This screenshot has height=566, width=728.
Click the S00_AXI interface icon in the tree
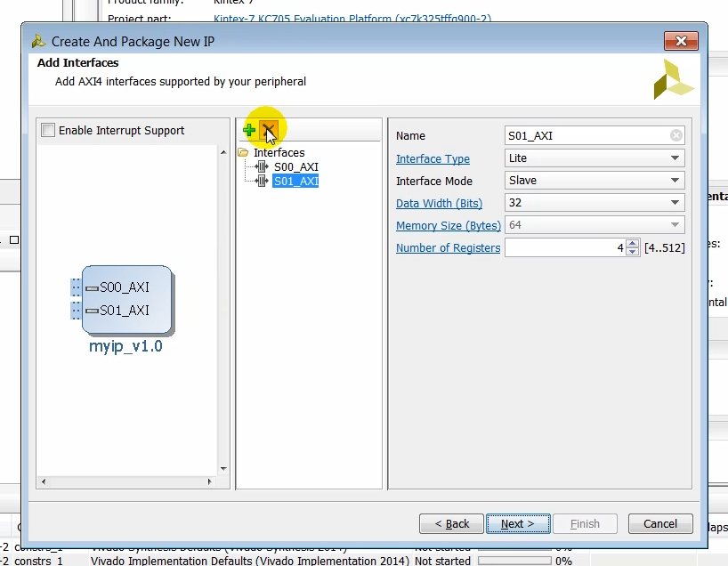pos(263,166)
